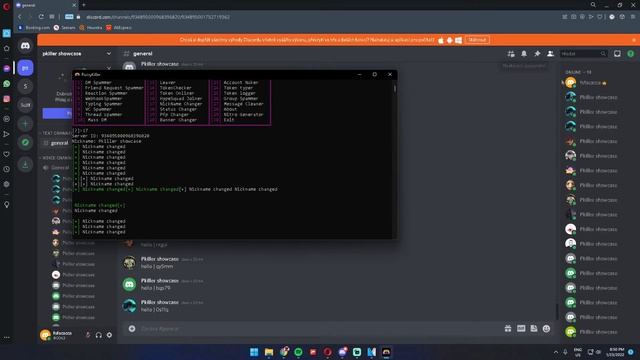
Task: Explore public servers compass icon
Action: click(x=25, y=142)
